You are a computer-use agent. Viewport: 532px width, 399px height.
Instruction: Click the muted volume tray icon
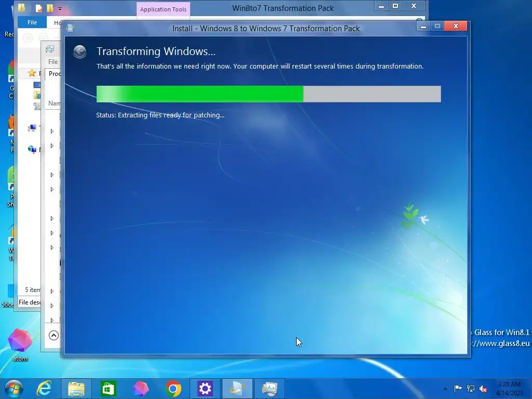(483, 389)
